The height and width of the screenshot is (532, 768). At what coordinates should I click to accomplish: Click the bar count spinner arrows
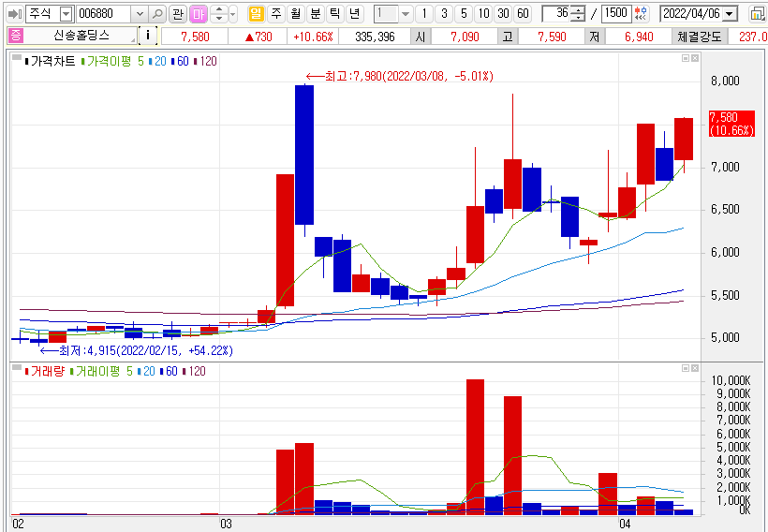click(x=579, y=14)
